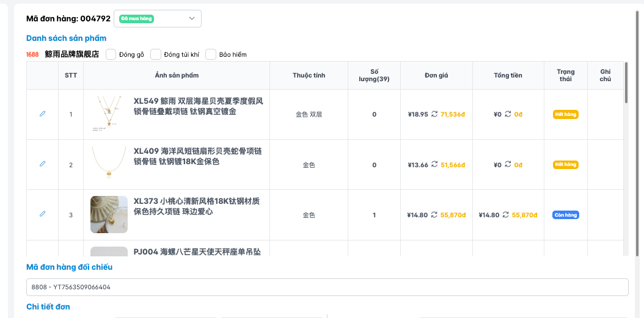Click the edit pencil icon for row 2
The width and height of the screenshot is (644, 318).
[x=42, y=164]
